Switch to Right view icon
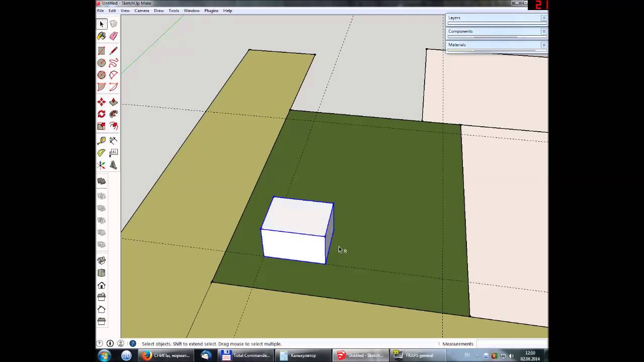This screenshot has width=644, height=362. pos(102,297)
